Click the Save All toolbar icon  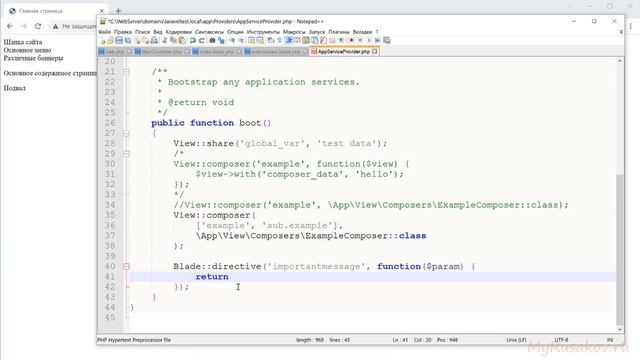[x=128, y=40]
